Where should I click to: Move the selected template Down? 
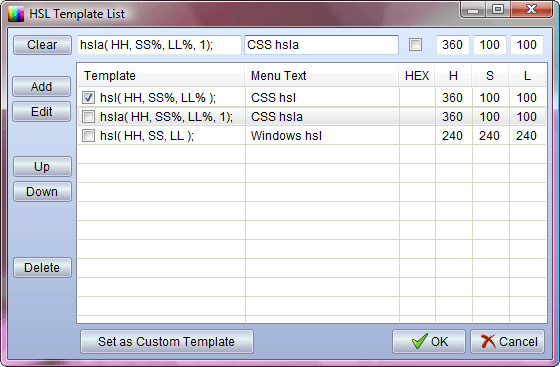pos(42,192)
